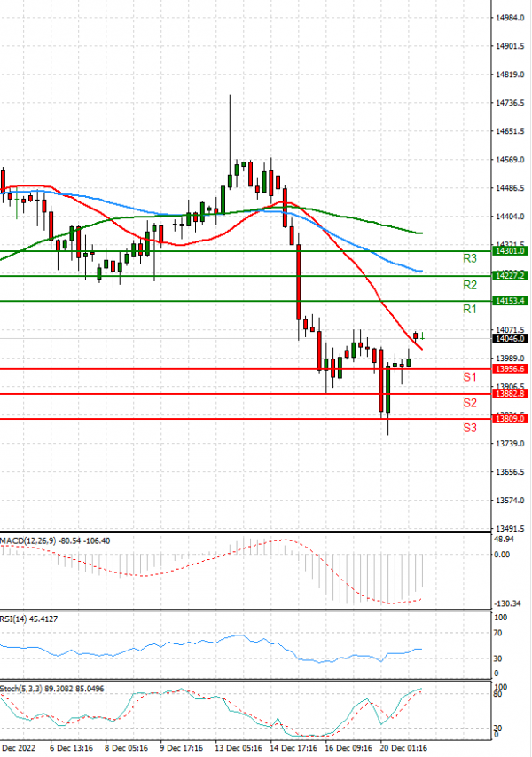This screenshot has width=532, height=757.
Task: Click the 13739.0 price axis label
Action: pos(510,444)
